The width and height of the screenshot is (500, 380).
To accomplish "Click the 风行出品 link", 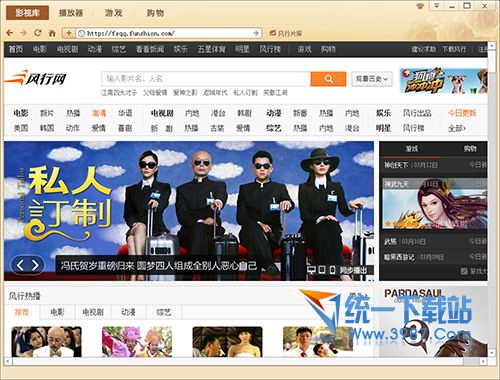I will pyautogui.click(x=417, y=113).
